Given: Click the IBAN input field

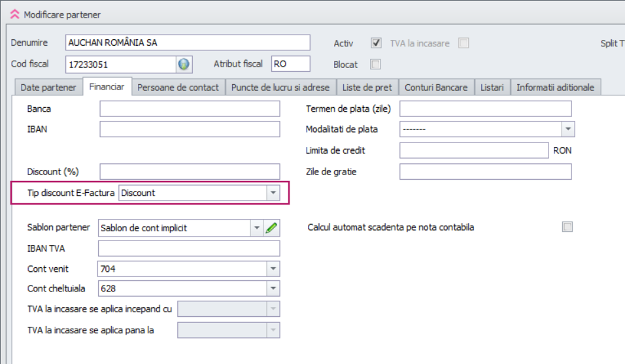Looking at the screenshot, I should click(190, 129).
